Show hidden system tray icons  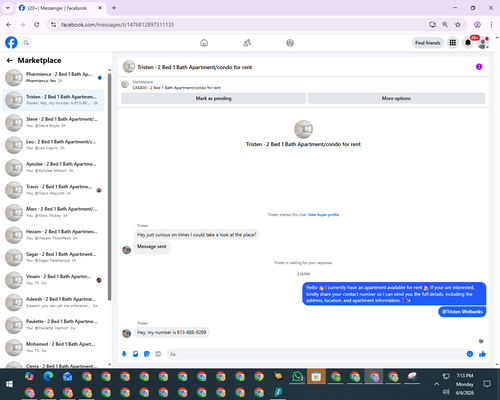tap(436, 384)
